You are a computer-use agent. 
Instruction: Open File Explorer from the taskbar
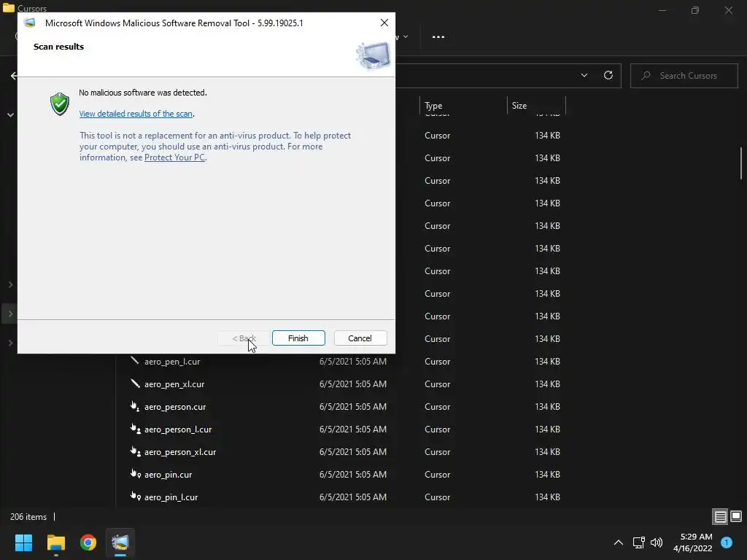tap(55, 542)
